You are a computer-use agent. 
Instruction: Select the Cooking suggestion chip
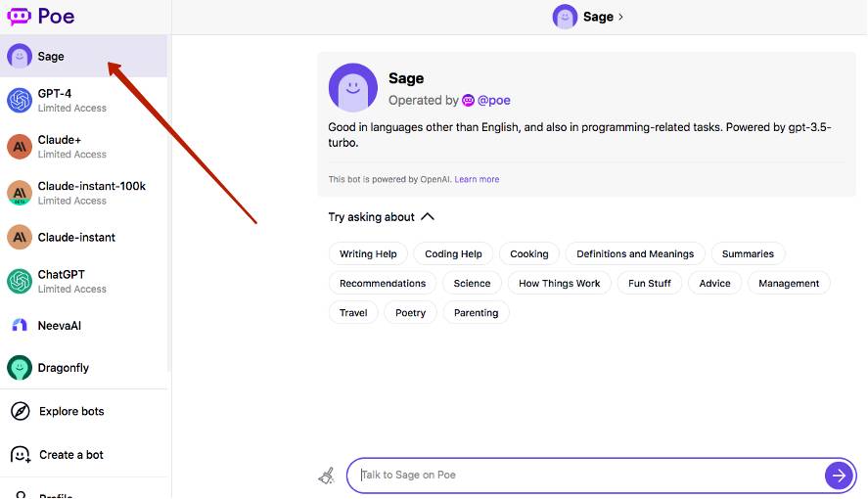529,253
